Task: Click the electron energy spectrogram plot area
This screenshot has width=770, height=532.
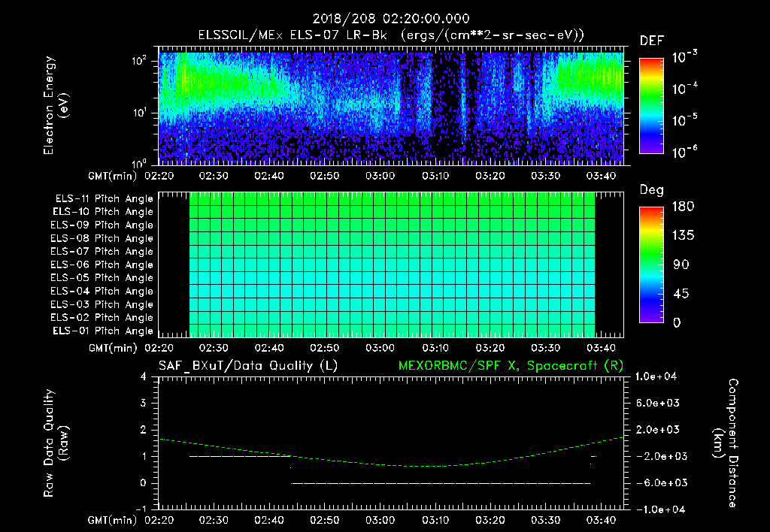Action: [x=391, y=106]
